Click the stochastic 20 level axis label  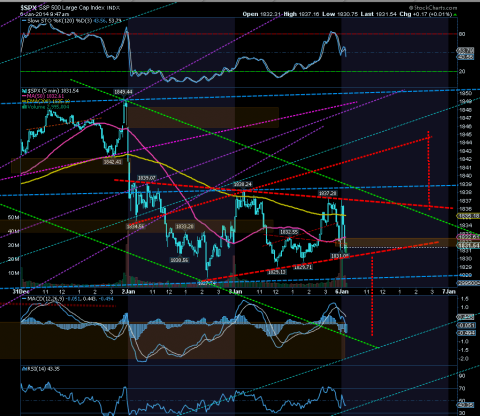coord(462,71)
